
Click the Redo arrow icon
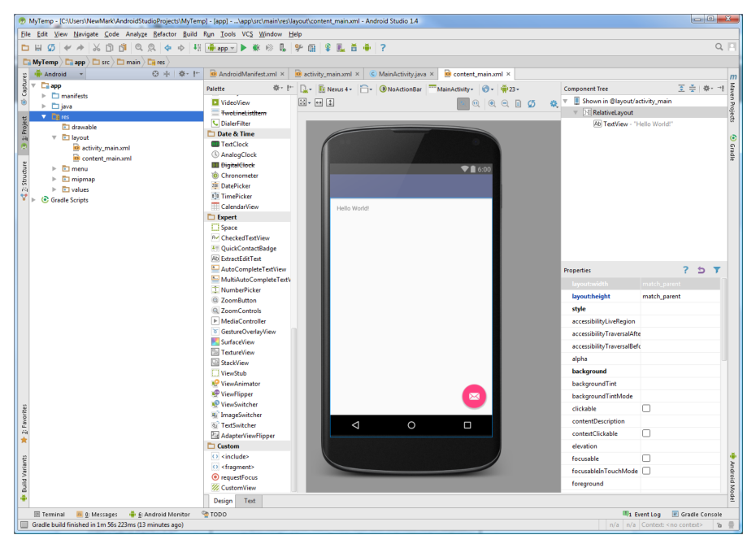pos(80,48)
